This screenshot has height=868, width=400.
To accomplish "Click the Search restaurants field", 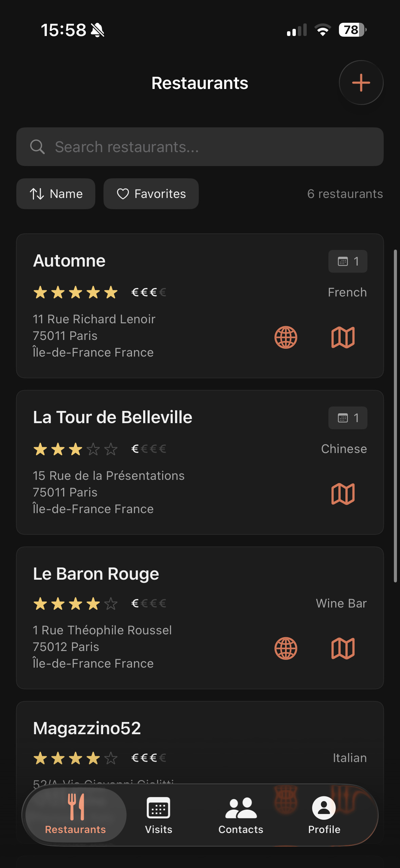I will [x=200, y=147].
